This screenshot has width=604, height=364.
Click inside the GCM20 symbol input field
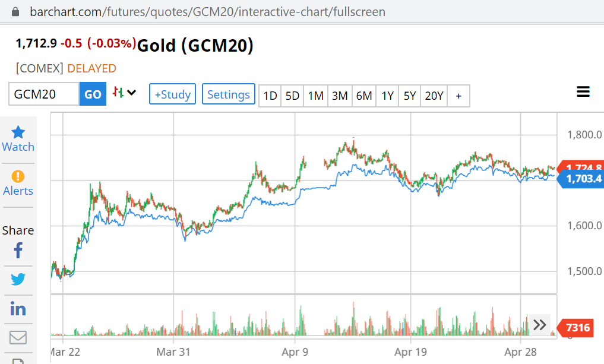pos(43,94)
